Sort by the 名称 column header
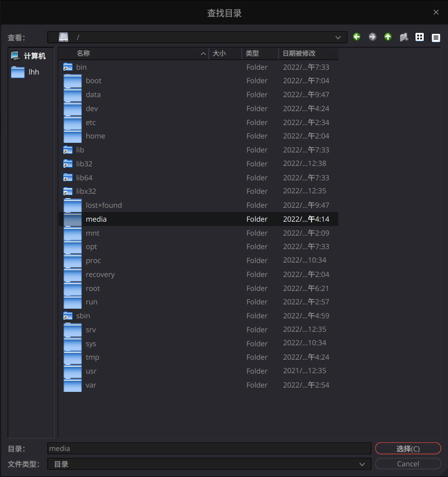 [x=133, y=53]
